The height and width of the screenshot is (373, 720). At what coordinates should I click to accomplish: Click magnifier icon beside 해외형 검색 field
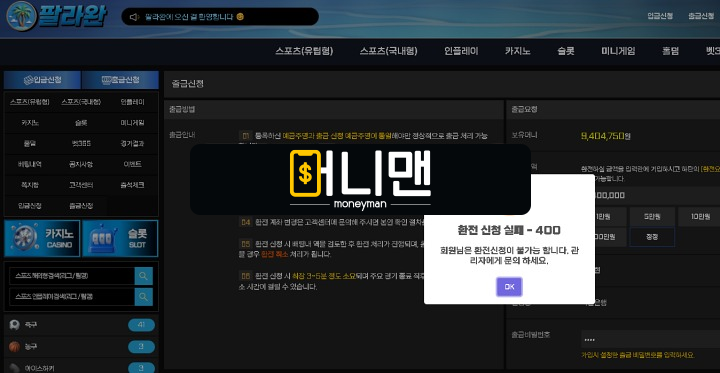[144, 276]
